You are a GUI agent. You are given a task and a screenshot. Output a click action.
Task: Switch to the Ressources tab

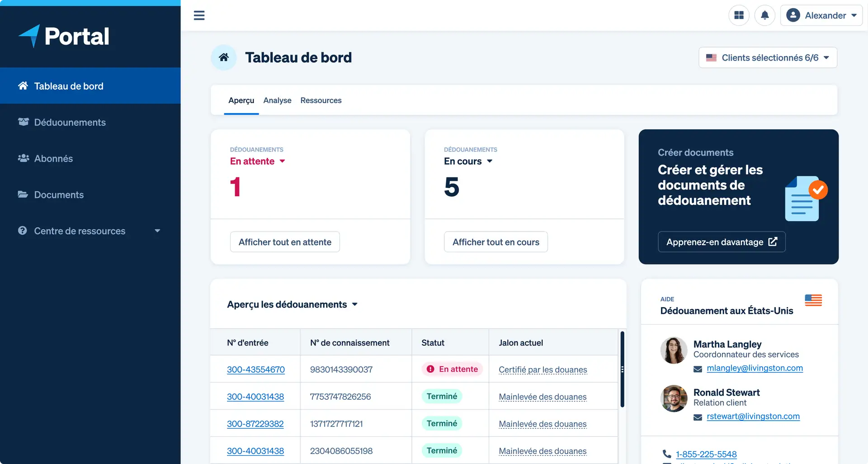(x=321, y=100)
